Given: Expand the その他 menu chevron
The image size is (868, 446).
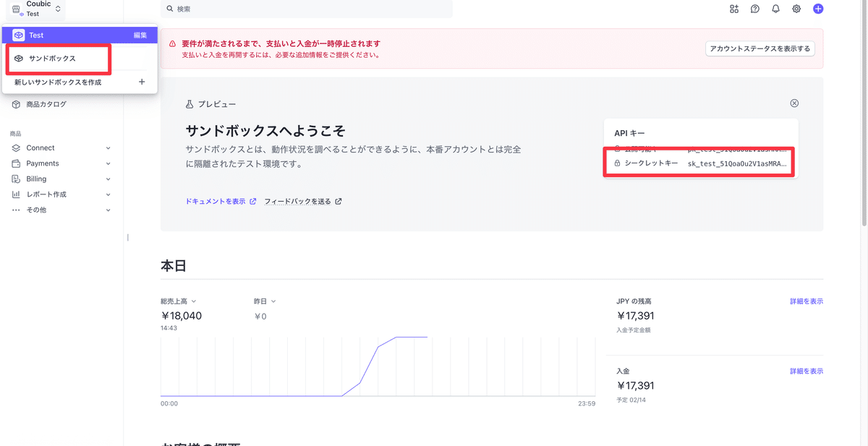Looking at the screenshot, I should click(109, 210).
